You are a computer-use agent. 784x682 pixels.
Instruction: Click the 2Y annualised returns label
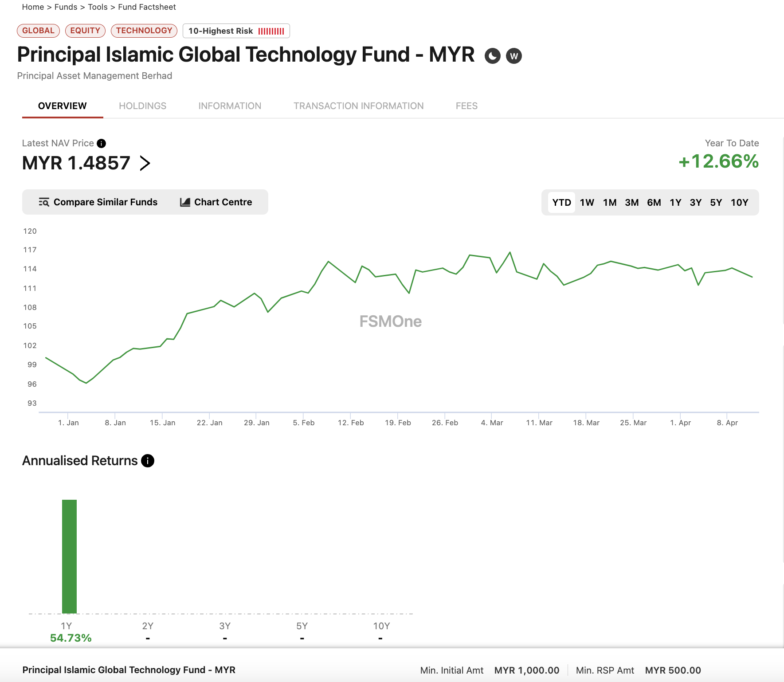(x=148, y=626)
